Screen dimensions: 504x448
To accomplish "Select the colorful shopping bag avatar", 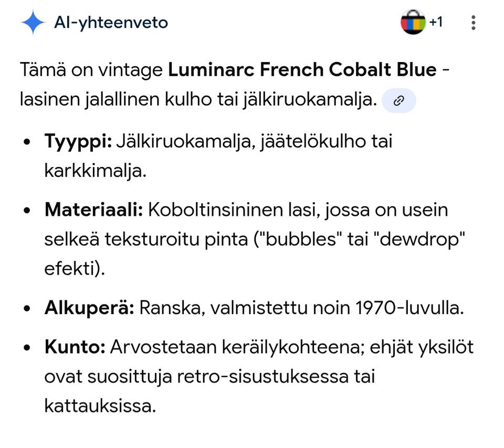I will click(413, 22).
